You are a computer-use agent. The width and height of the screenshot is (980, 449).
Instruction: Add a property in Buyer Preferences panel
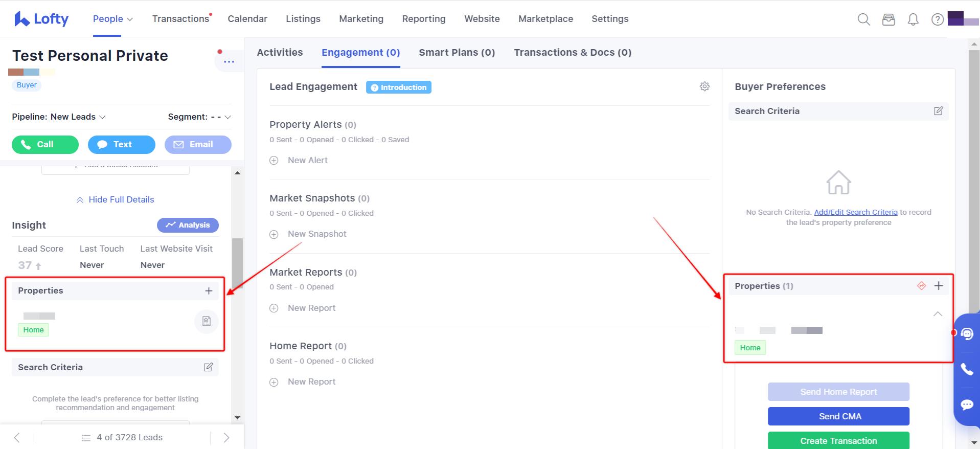(x=939, y=286)
